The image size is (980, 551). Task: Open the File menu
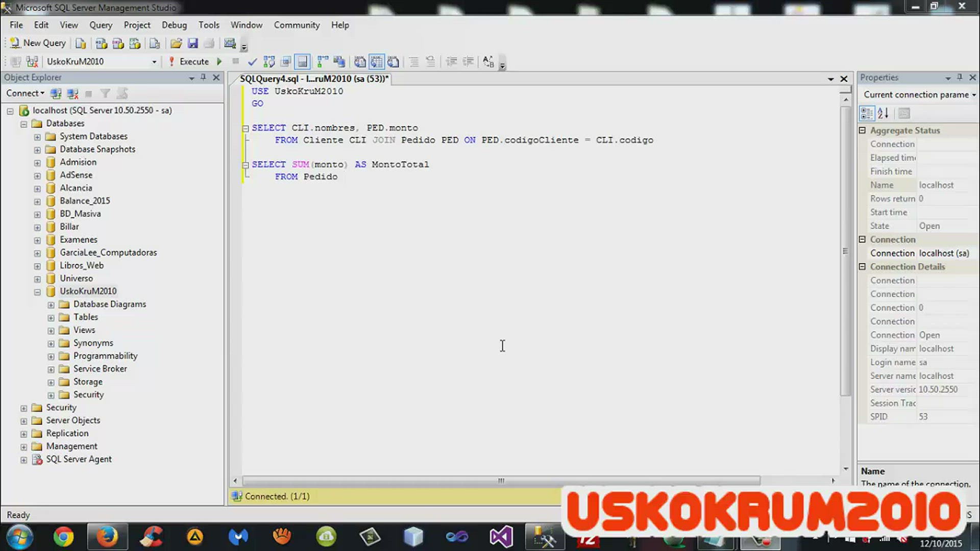[16, 25]
